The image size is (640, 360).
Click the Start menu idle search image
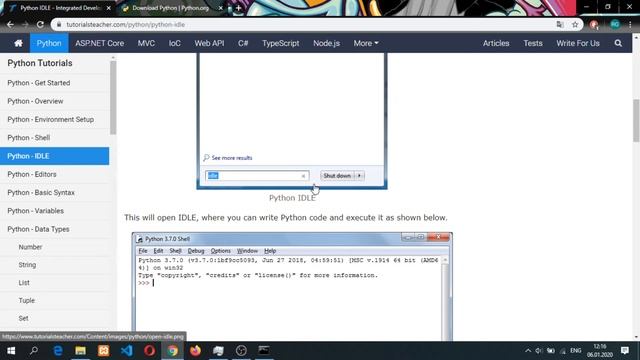(292, 121)
